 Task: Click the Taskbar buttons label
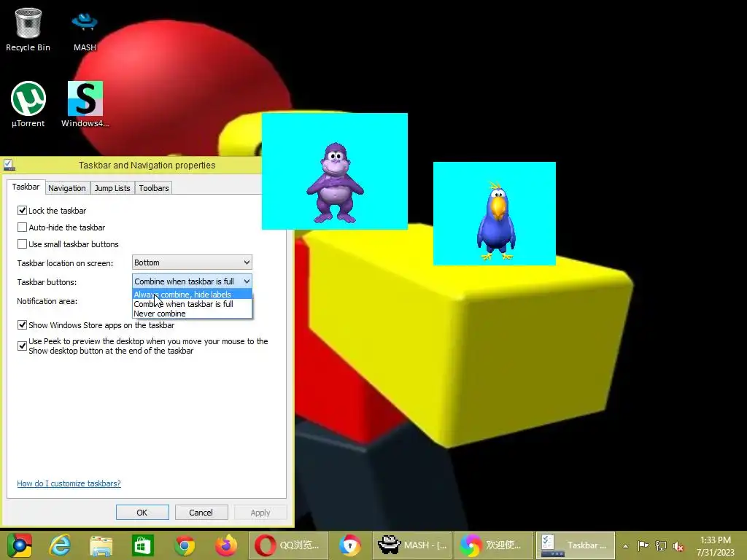47,282
